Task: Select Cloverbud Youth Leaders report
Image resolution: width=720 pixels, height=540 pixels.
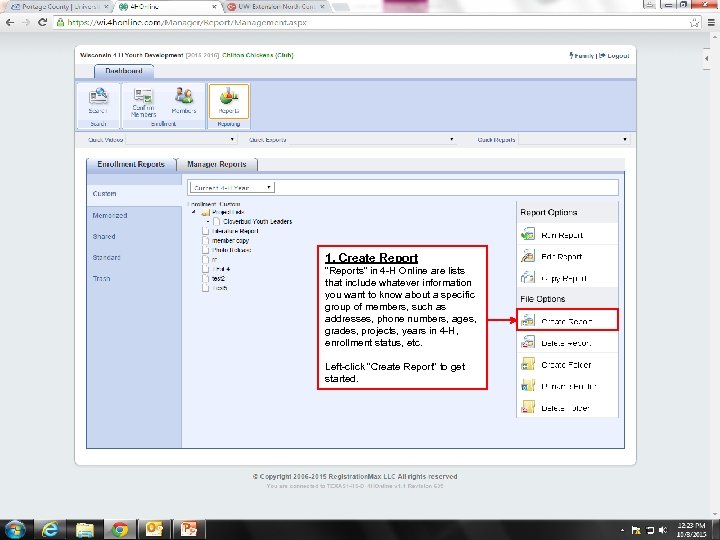Action: [257, 221]
